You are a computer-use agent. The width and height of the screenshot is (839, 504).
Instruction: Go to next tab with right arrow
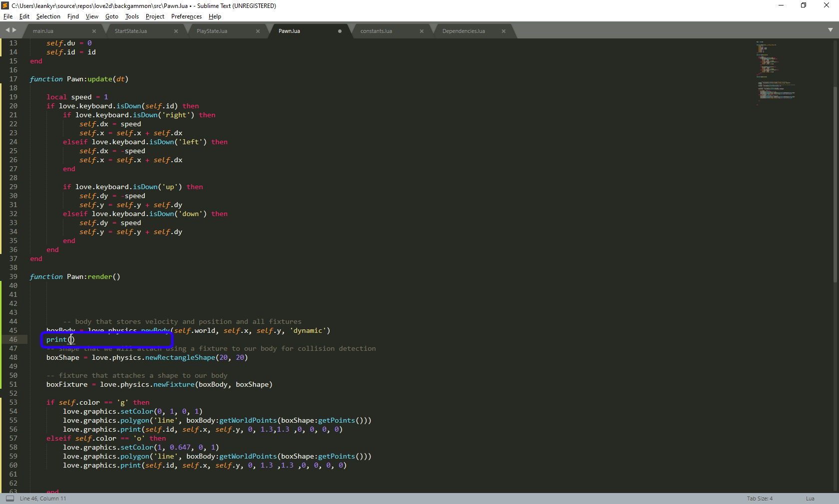pos(14,30)
